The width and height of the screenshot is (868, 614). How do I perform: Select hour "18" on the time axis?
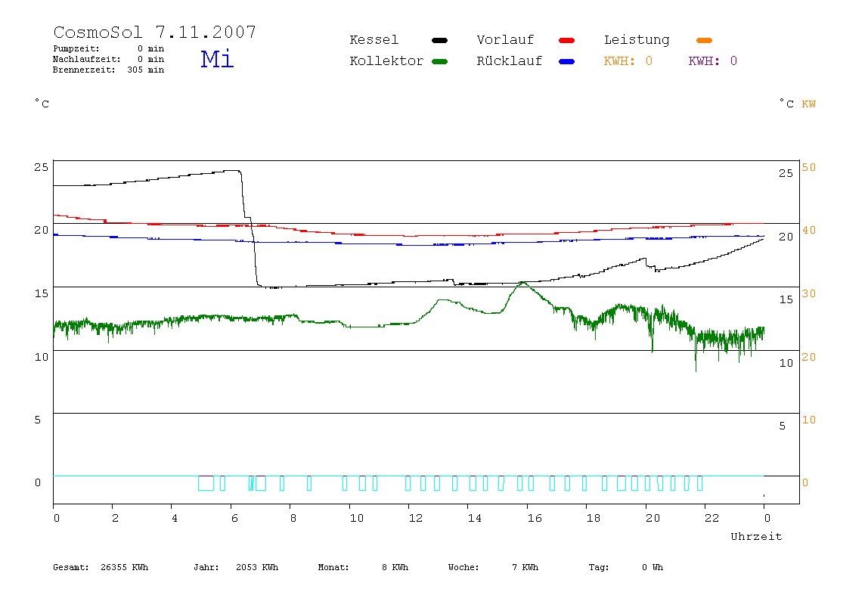pos(594,518)
